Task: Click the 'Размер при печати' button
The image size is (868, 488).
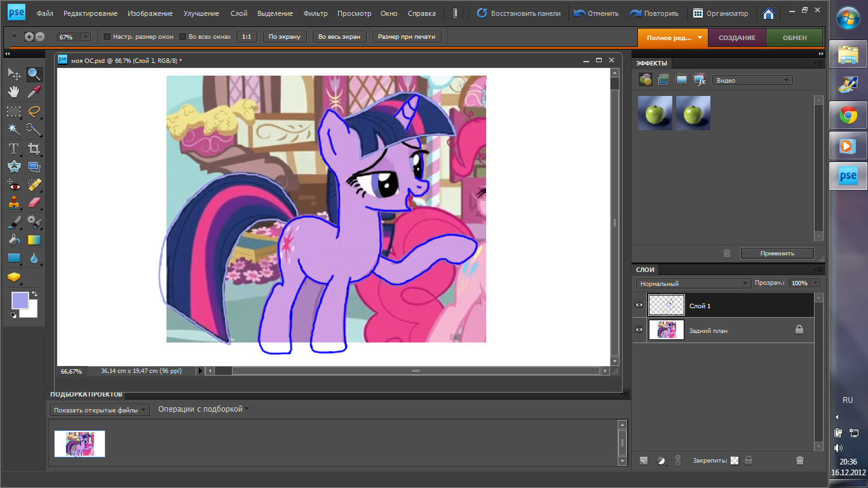Action: [407, 37]
